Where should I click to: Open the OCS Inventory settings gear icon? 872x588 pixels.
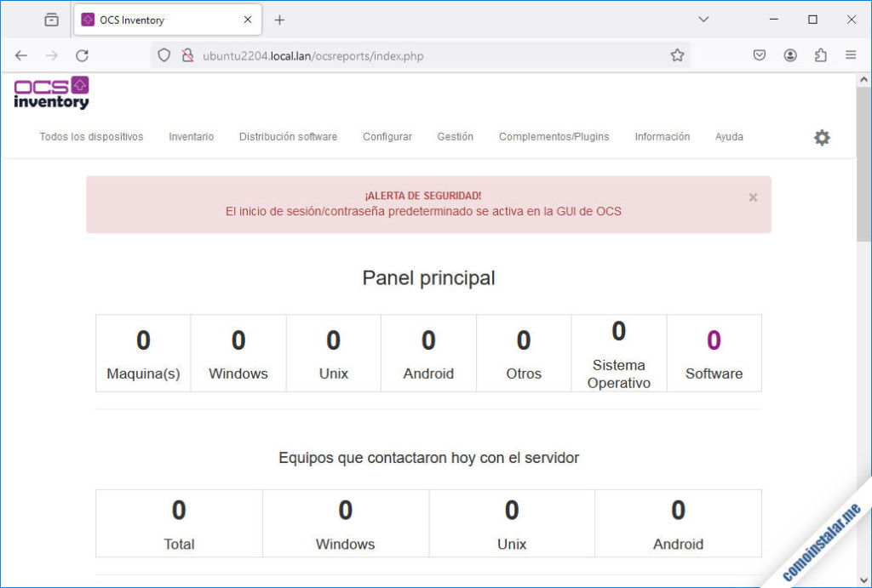822,137
